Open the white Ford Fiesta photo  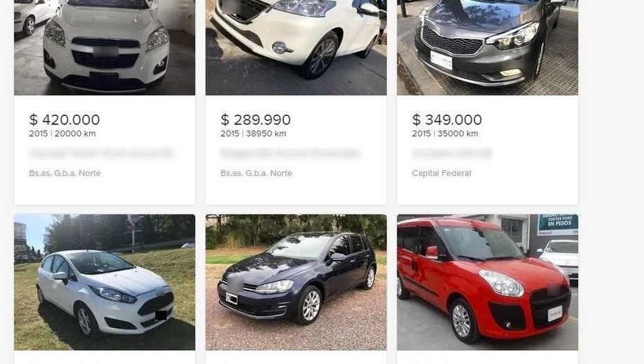[x=105, y=282]
